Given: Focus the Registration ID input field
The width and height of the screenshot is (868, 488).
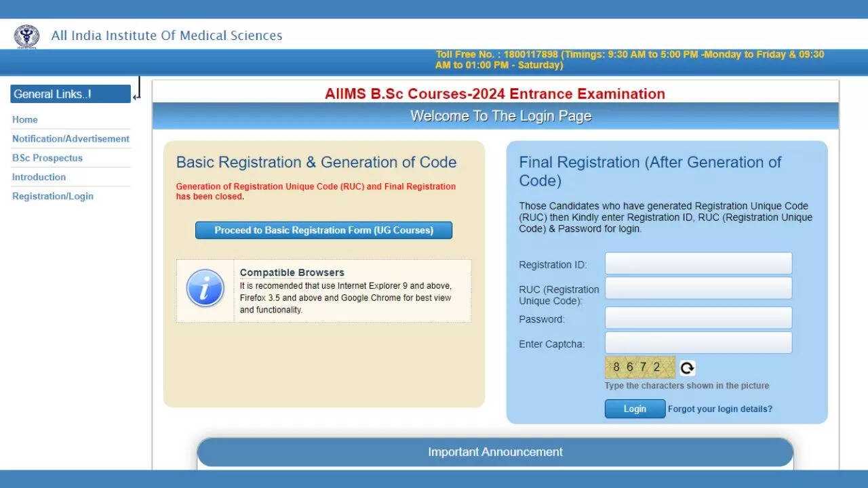Looking at the screenshot, I should tap(698, 264).
